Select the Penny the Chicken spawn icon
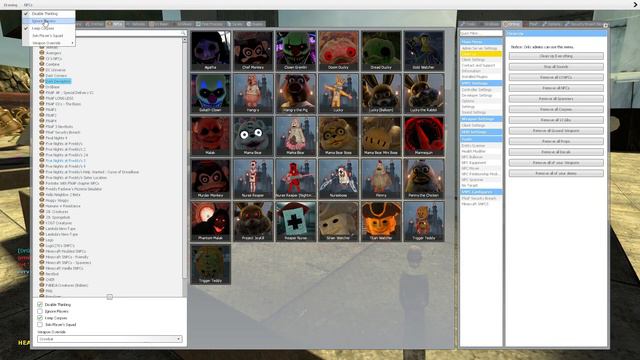Image resolution: width=640 pixels, height=360 pixels. pyautogui.click(x=424, y=179)
